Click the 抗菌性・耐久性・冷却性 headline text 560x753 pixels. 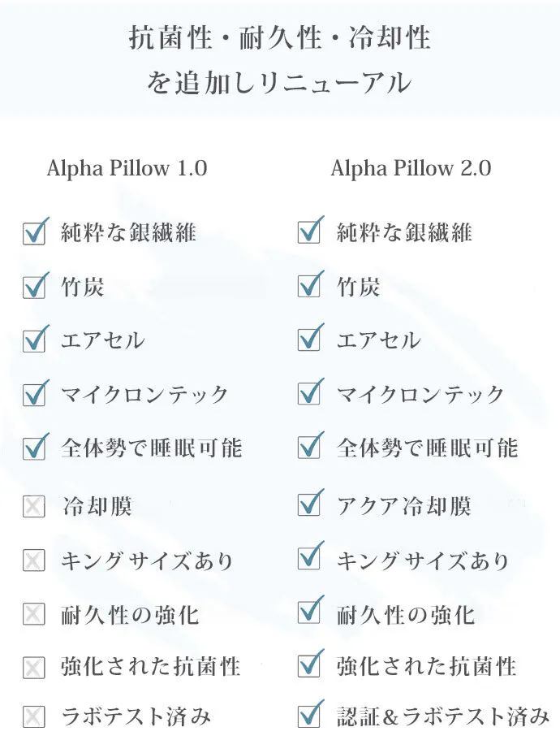pyautogui.click(x=279, y=38)
